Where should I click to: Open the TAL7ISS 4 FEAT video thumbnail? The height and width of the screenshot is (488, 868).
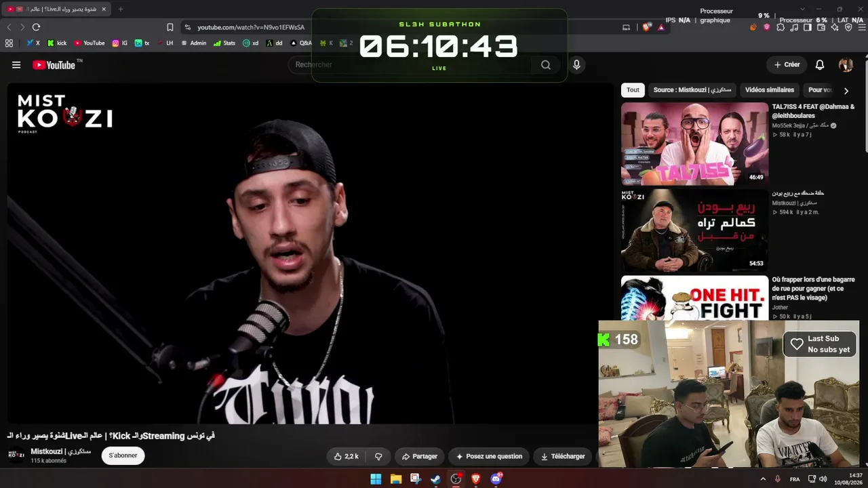[x=694, y=144]
